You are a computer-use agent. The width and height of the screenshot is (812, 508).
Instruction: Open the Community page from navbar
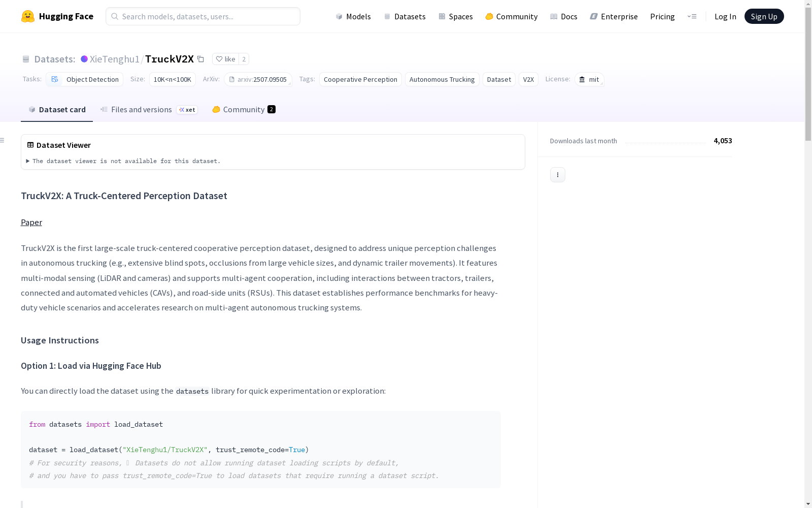511,16
